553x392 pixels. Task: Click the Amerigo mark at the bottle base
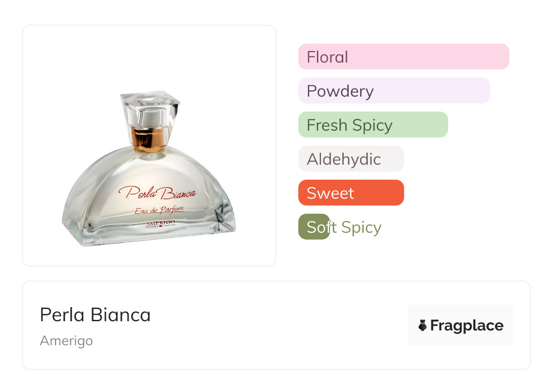click(x=161, y=223)
